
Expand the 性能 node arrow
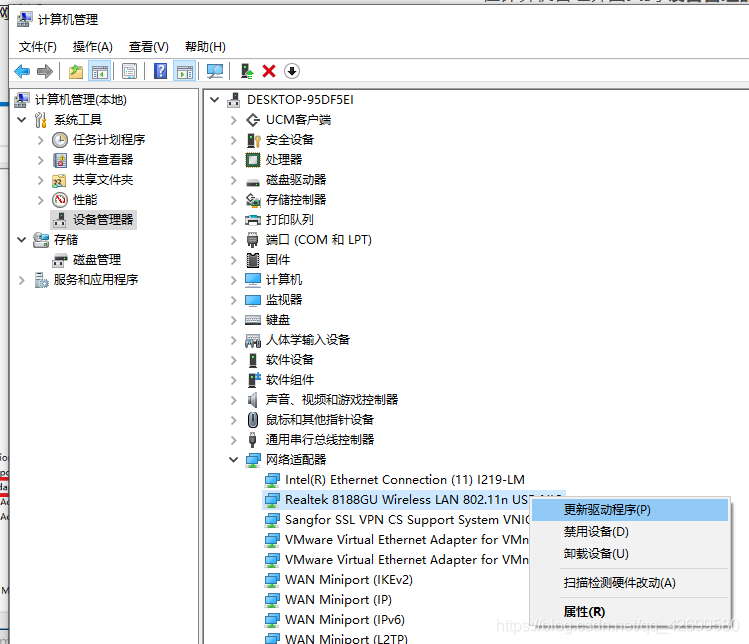41,200
